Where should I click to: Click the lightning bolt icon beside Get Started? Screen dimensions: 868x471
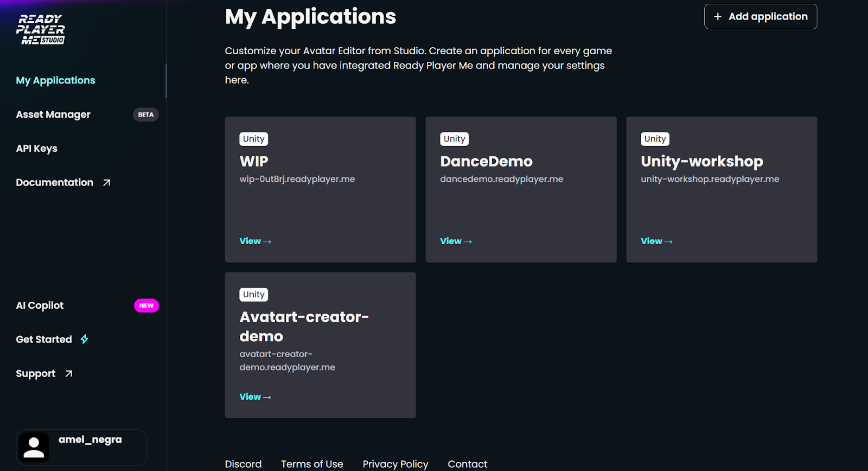point(85,339)
